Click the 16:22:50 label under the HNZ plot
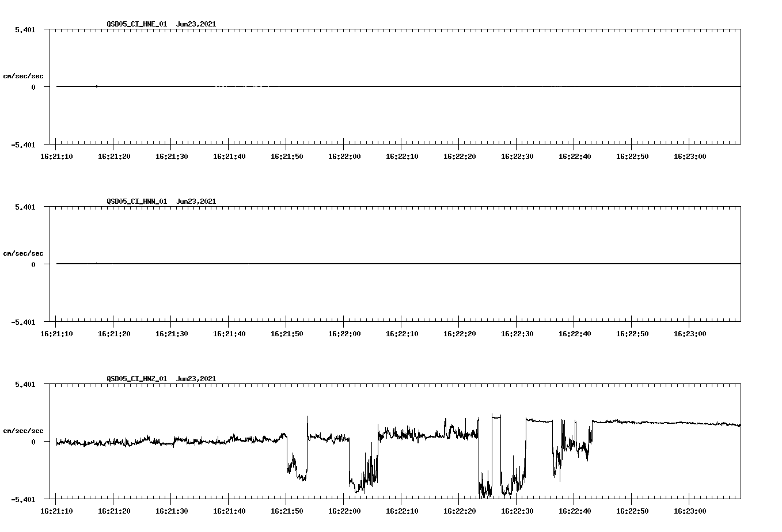The height and width of the screenshot is (532, 782). tap(632, 511)
